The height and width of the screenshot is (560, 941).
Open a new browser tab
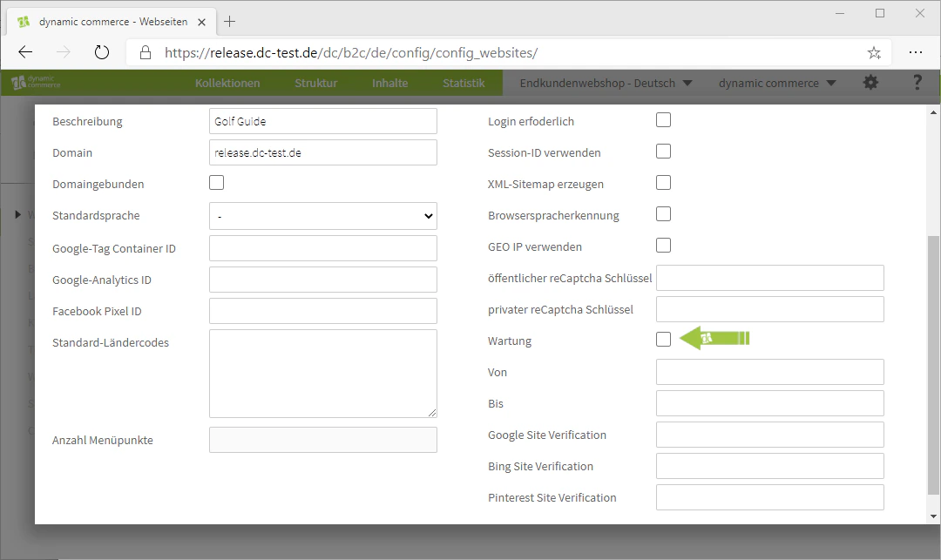[229, 22]
